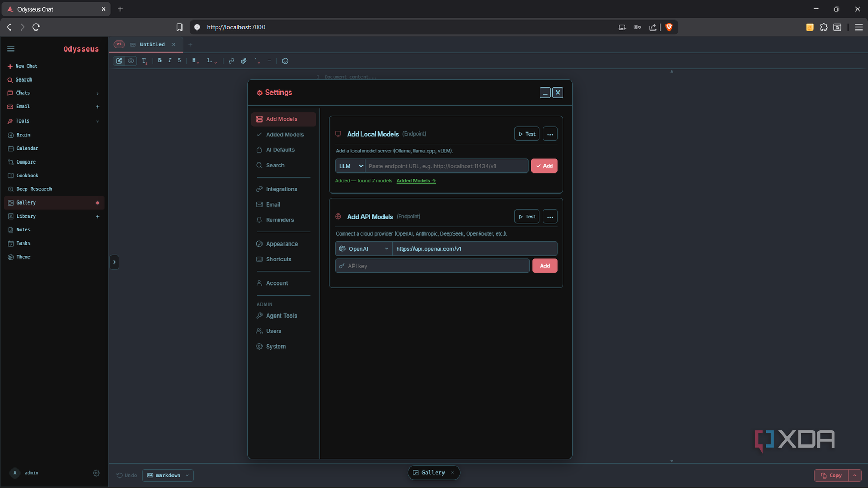Screen dimensions: 868x488
Task: Open more options for Add Local Models
Action: pyautogui.click(x=550, y=134)
